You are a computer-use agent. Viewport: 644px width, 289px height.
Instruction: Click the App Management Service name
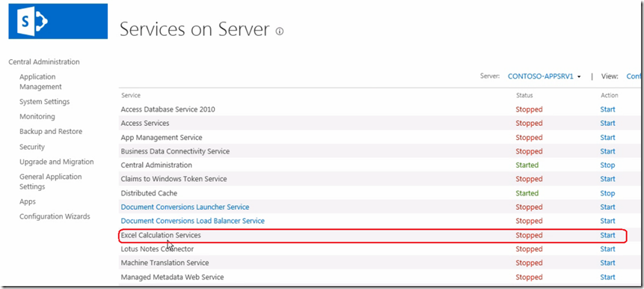point(162,137)
